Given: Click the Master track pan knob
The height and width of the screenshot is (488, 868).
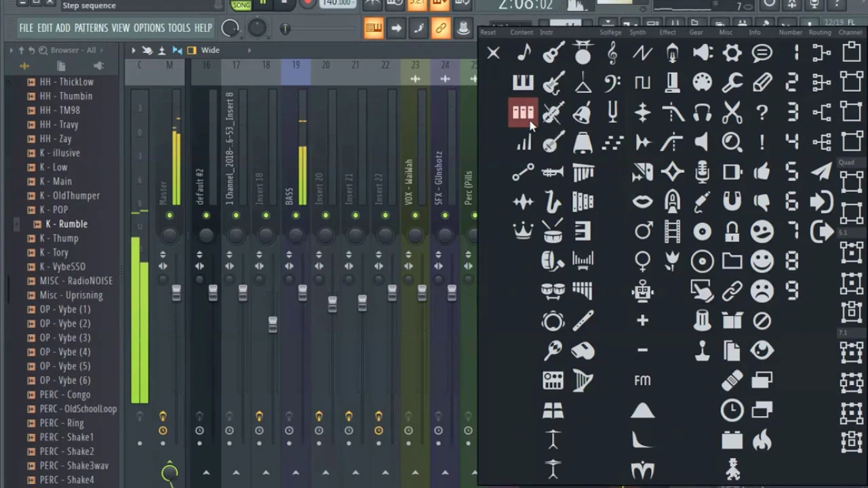Looking at the screenshot, I should pos(170,235).
